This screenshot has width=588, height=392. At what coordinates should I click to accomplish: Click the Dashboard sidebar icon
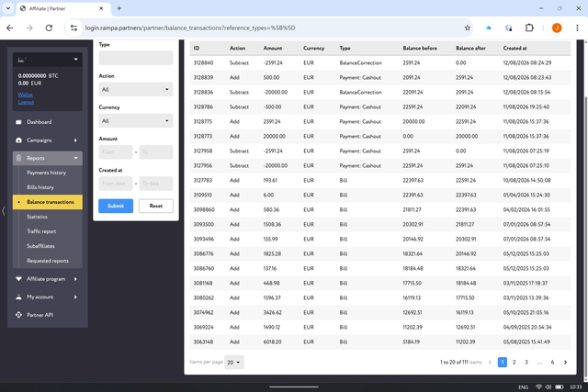pos(18,122)
